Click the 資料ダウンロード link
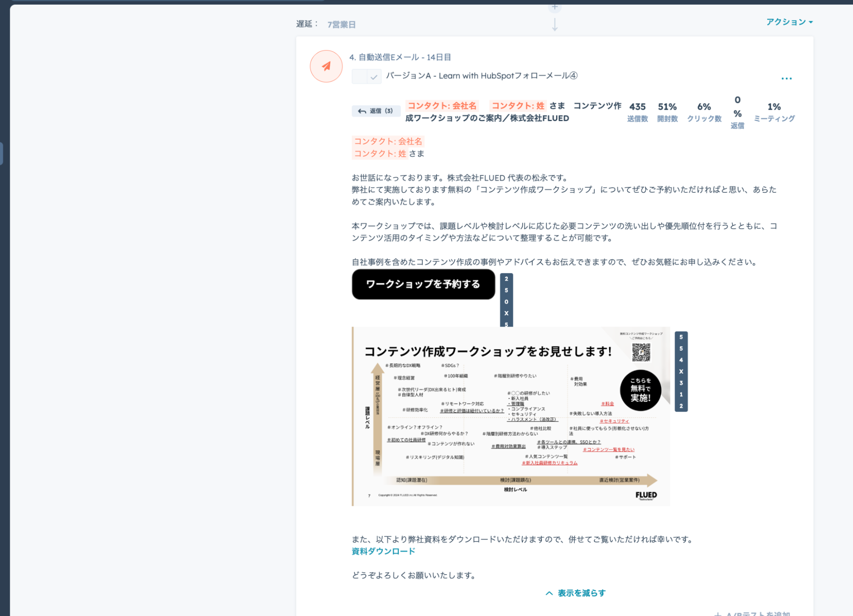This screenshot has width=853, height=616. 383,551
